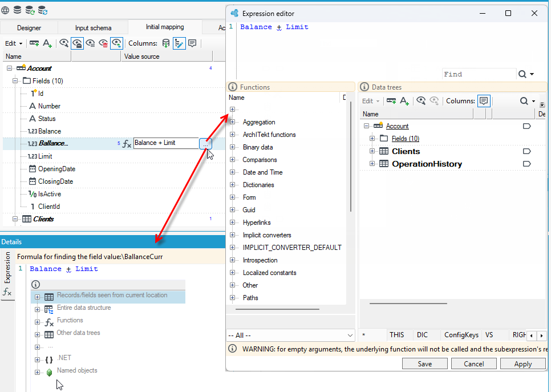This screenshot has width=551, height=392.
Task: Click add-text-field icon in Data trees toolbar
Action: point(404,101)
